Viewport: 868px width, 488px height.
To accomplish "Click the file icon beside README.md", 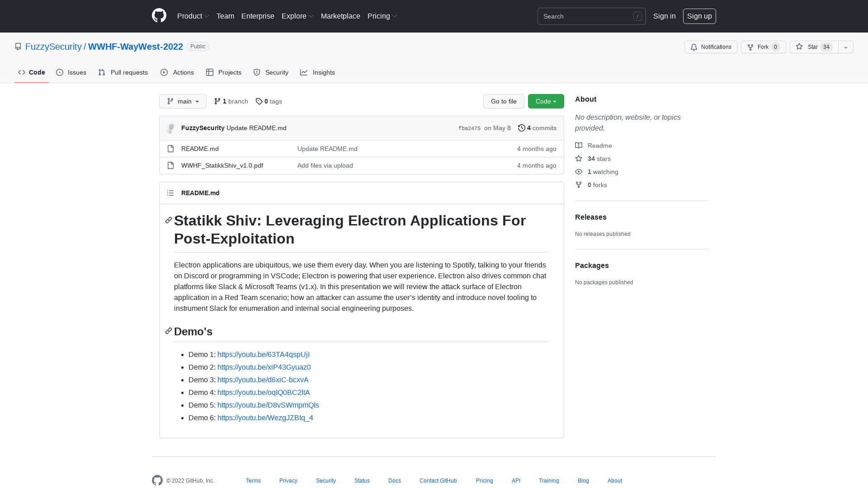I will [170, 149].
